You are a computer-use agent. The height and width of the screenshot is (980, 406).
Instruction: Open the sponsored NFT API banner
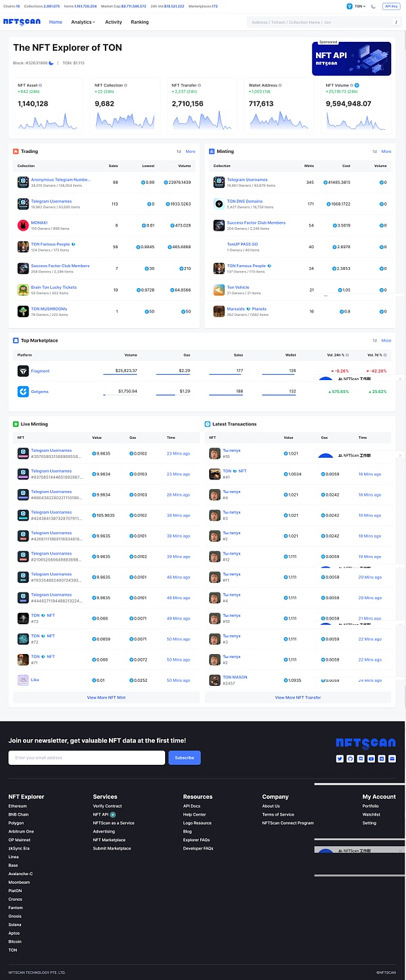pyautogui.click(x=351, y=58)
